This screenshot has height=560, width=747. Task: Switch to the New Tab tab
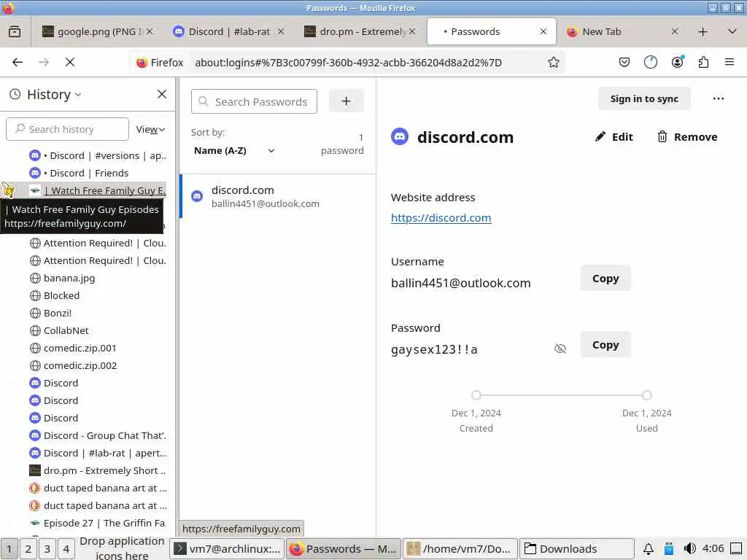pos(614,32)
